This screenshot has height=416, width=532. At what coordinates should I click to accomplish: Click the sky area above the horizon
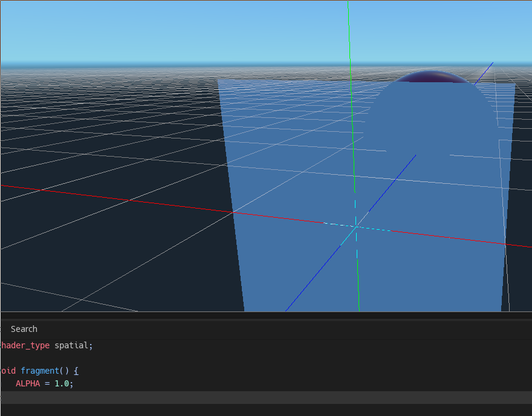click(x=121, y=30)
